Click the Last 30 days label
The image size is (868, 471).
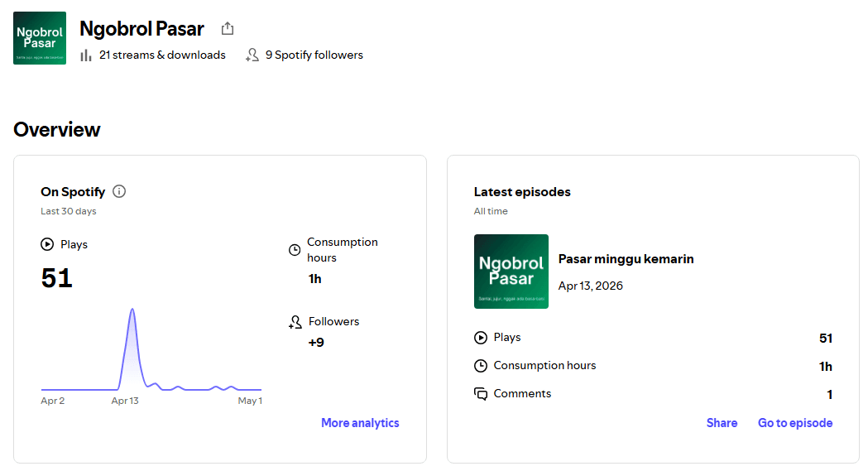[x=68, y=211]
